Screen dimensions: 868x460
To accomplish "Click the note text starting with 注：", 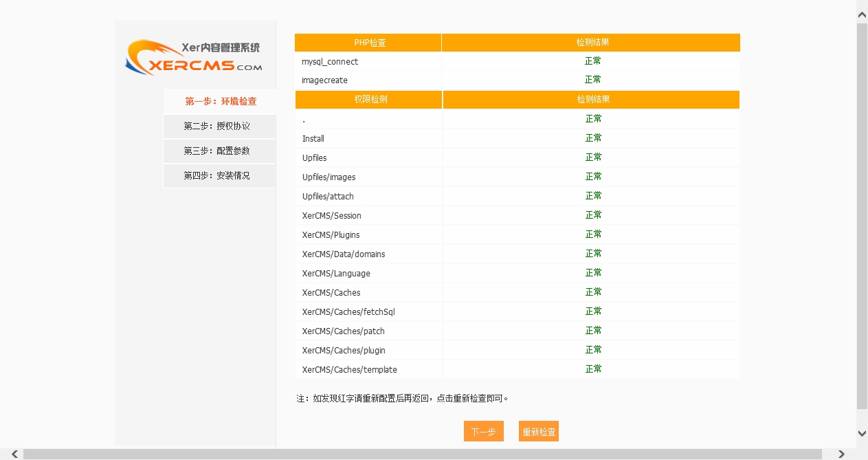I will (x=403, y=398).
